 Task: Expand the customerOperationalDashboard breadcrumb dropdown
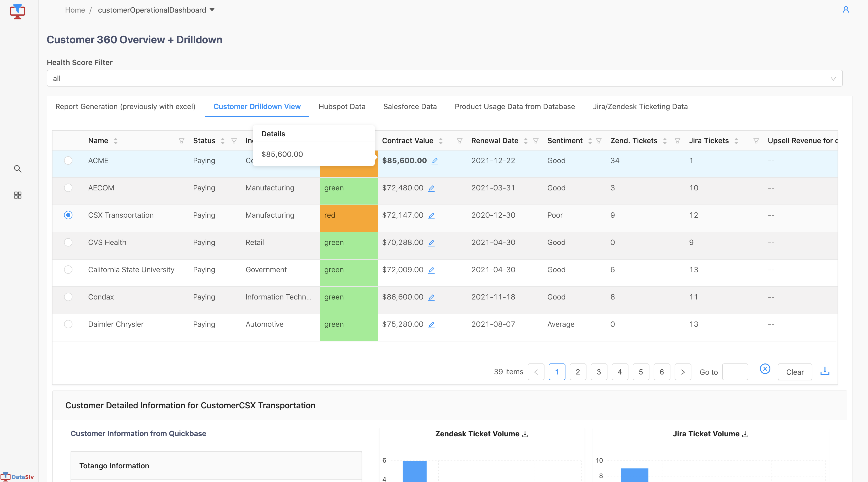(212, 10)
